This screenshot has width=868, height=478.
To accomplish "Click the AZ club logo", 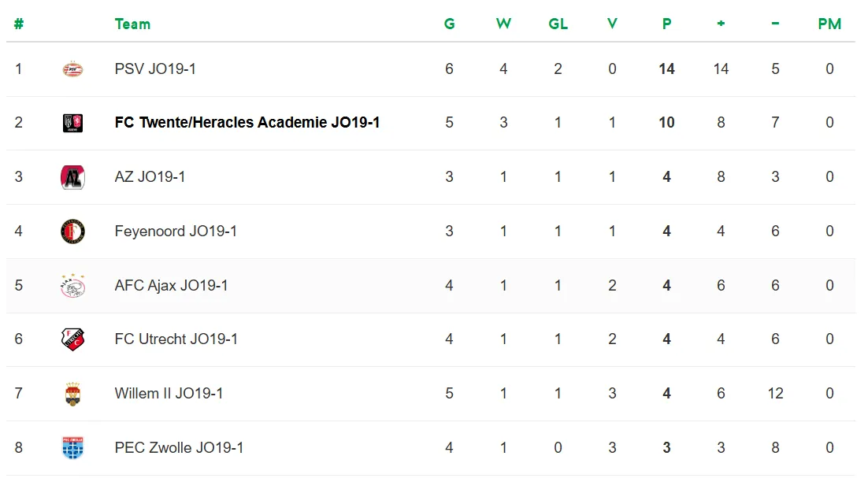I will point(72,177).
